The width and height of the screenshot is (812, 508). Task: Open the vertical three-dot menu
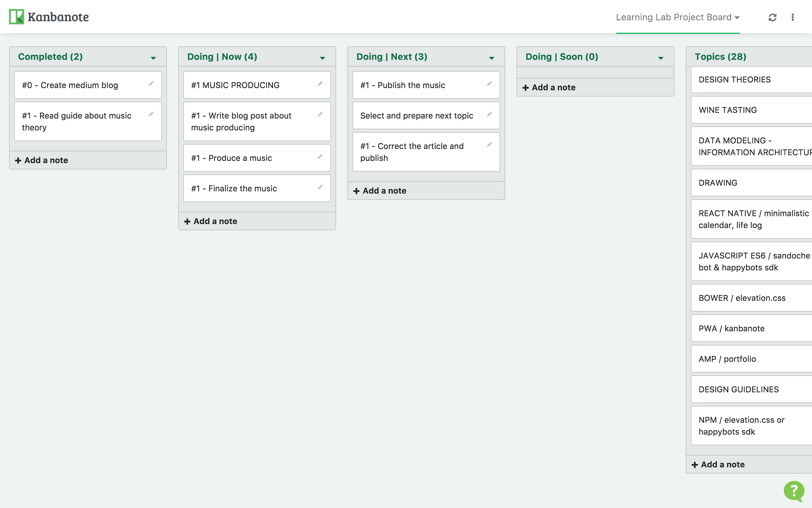coord(793,17)
